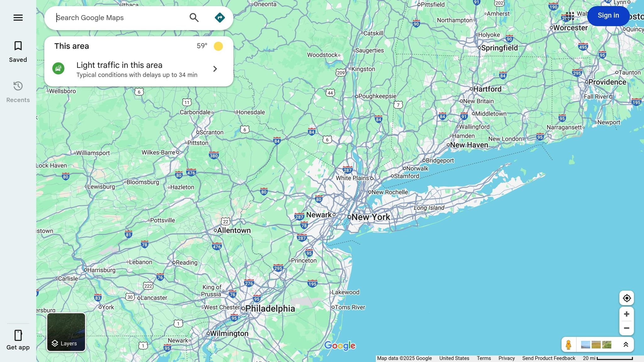This screenshot has width=644, height=362.
Task: Open the Privacy link in the footer
Action: [x=506, y=358]
